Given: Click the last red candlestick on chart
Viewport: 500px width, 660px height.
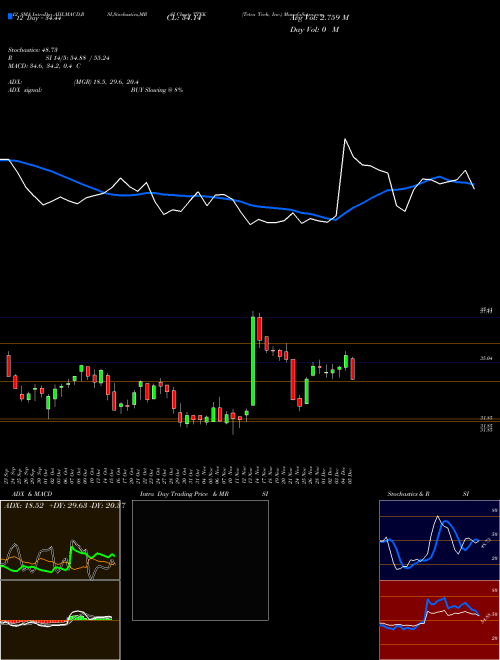Looking at the screenshot, I should 353,369.
